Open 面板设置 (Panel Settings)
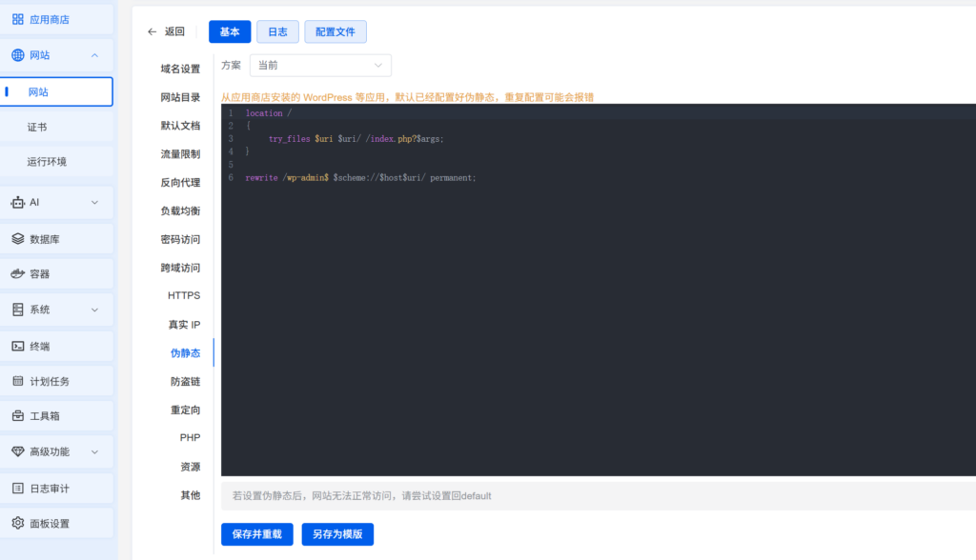 [49, 523]
